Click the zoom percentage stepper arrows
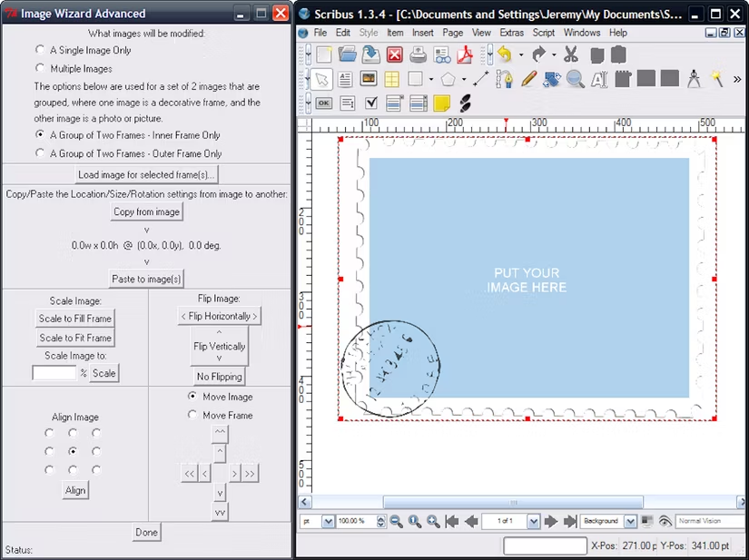The height and width of the screenshot is (560, 749). tap(379, 521)
